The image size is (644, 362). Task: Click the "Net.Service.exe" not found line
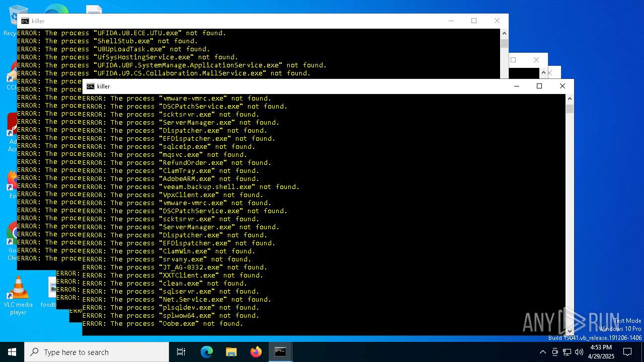(177, 300)
